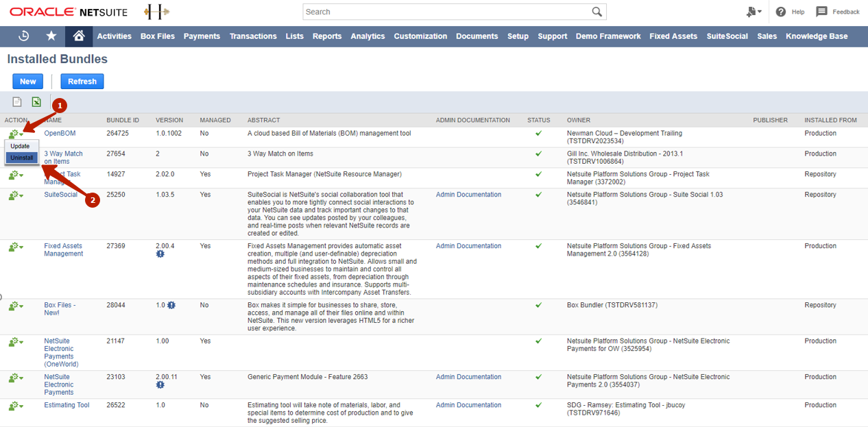Open Admin Documentation for Estimating Tool
Image resolution: width=868 pixels, height=427 pixels.
[469, 405]
